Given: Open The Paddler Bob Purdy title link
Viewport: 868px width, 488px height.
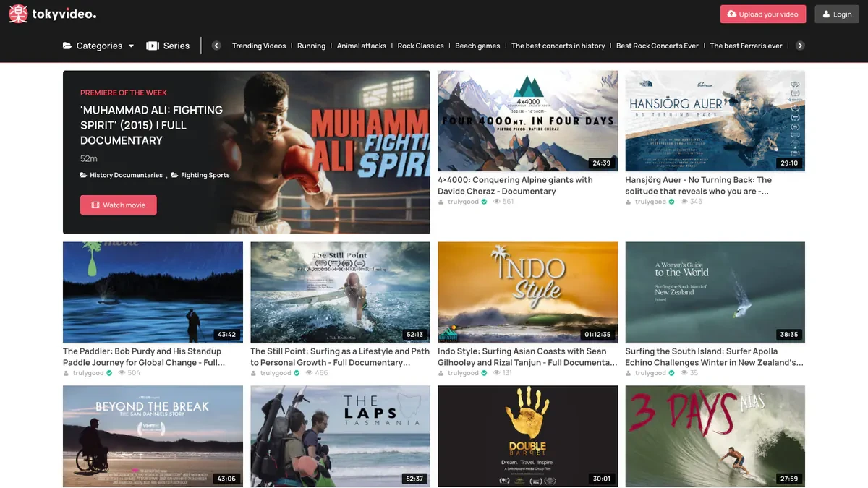Looking at the screenshot, I should (x=144, y=357).
